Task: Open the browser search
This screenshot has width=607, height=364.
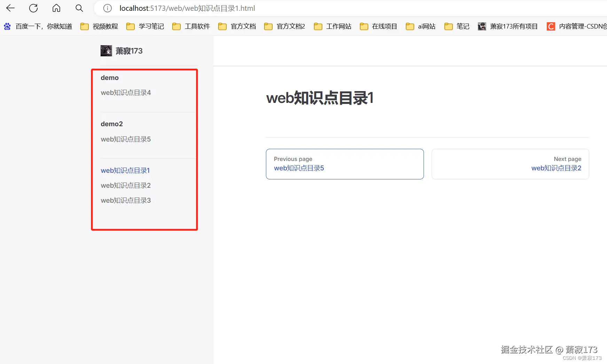Action: [x=79, y=8]
